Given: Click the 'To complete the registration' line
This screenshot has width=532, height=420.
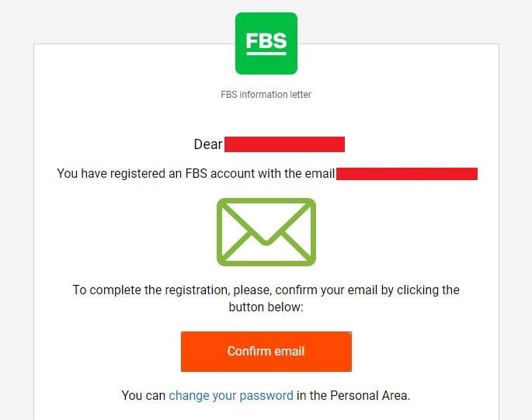Looking at the screenshot, I should point(266,290).
